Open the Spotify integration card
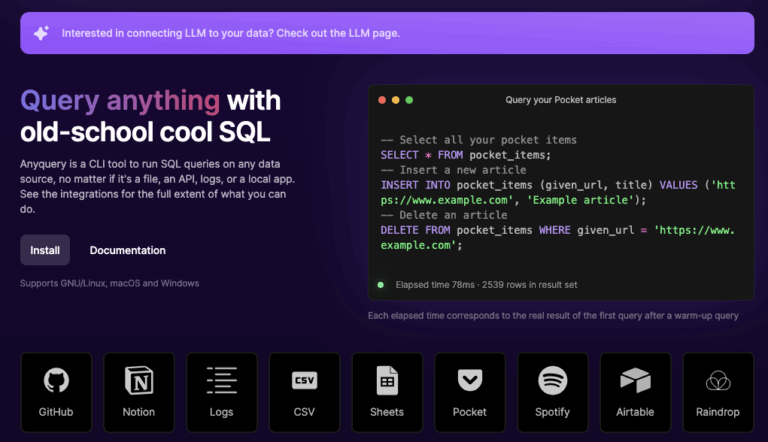768x442 pixels. (x=552, y=392)
